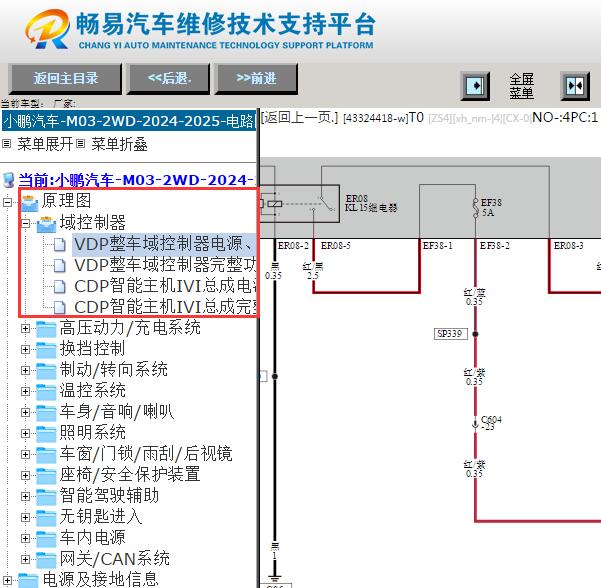Click the 车身/音响/喇叭 folder icon

46,413
